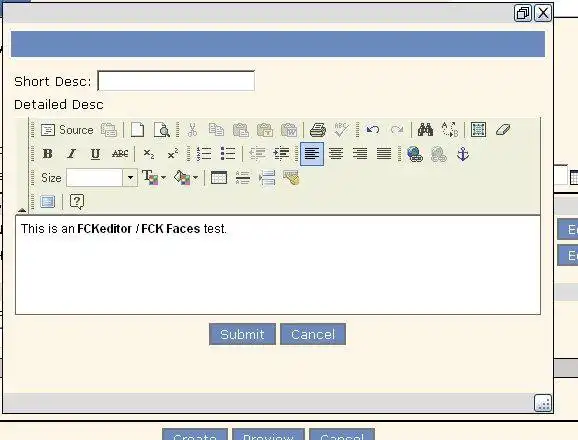
Task: Select justified text alignment
Action: coord(384,154)
